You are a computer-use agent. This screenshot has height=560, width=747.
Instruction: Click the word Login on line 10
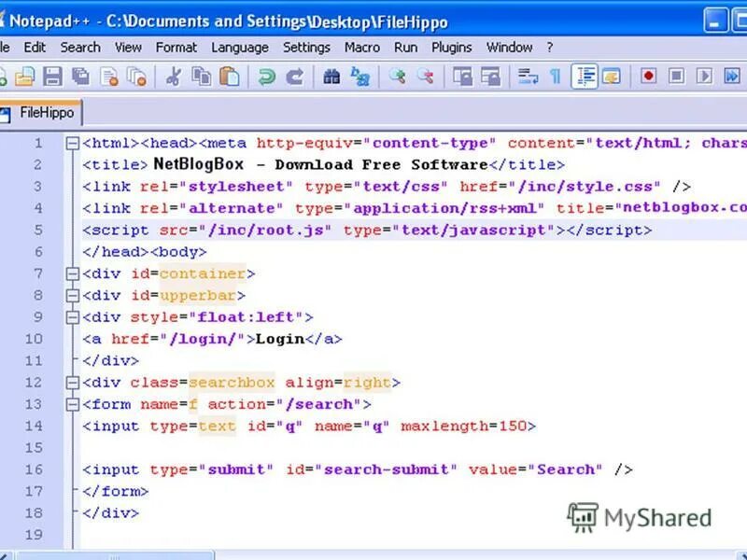point(279,339)
